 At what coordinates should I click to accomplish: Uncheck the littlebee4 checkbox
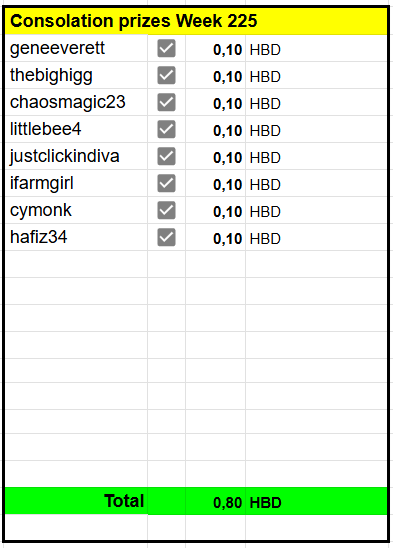(x=166, y=129)
